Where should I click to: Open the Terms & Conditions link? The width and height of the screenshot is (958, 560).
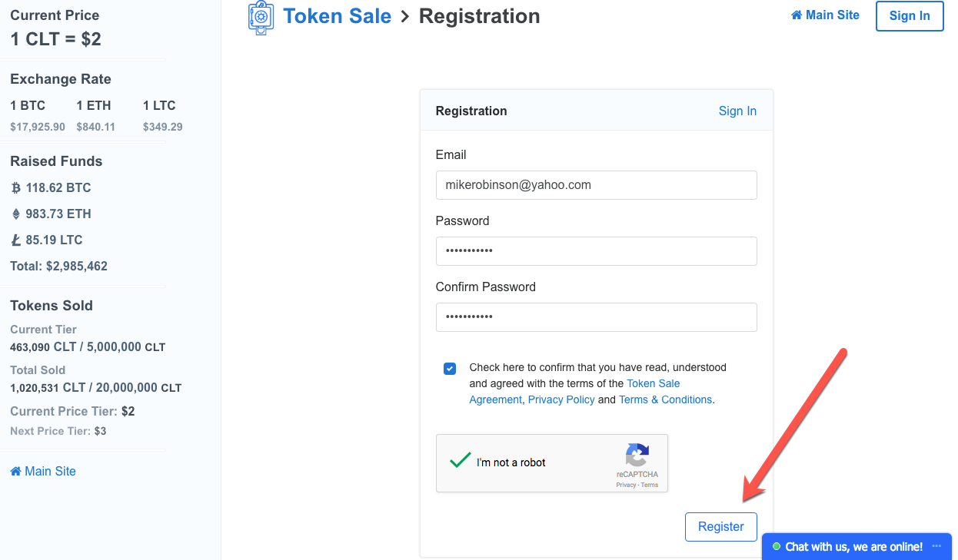click(665, 399)
